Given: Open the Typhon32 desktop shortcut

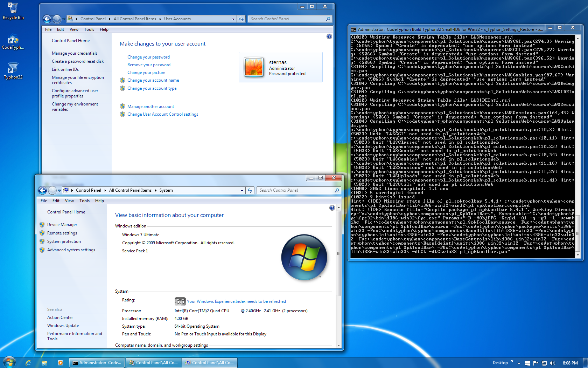Looking at the screenshot, I should tap(13, 71).
